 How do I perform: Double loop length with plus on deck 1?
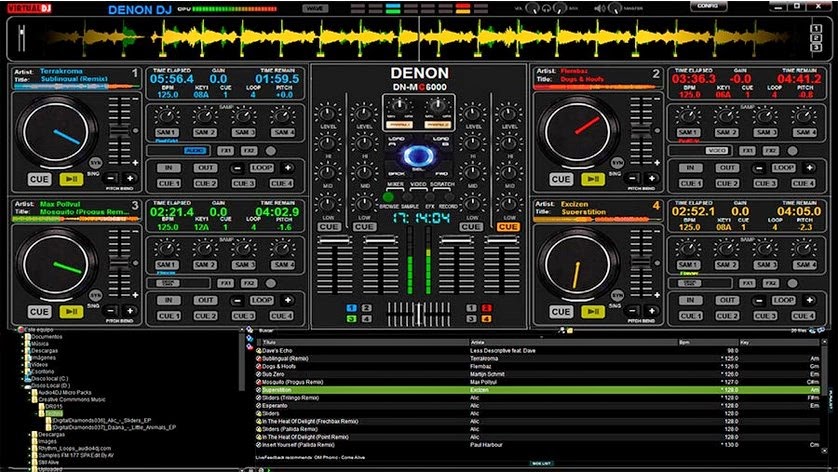288,168
